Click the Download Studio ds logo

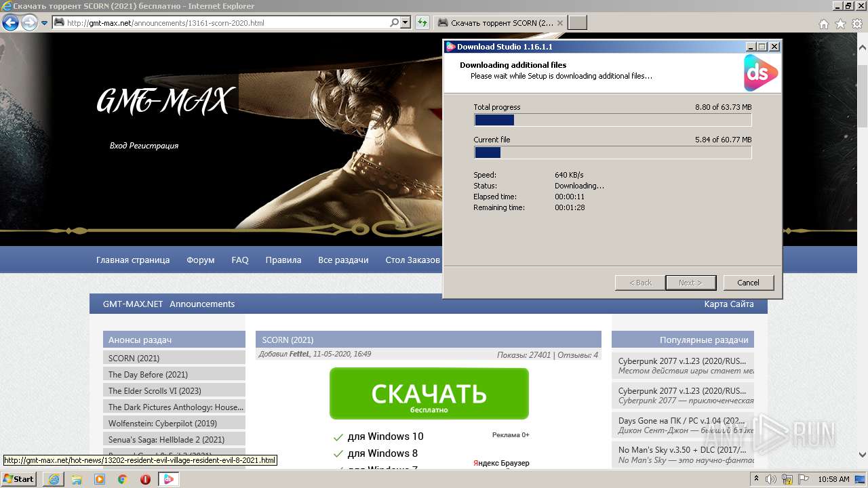[x=761, y=73]
